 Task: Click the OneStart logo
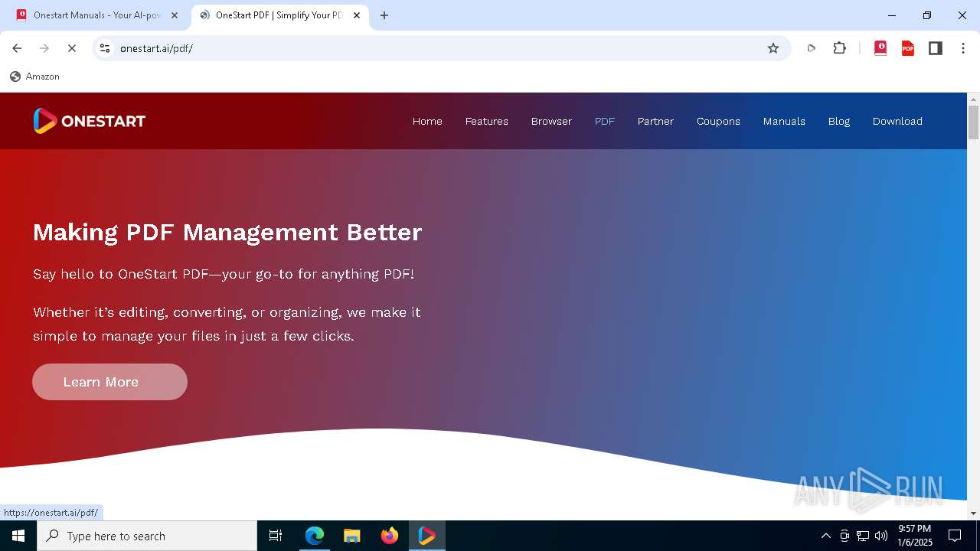(89, 121)
